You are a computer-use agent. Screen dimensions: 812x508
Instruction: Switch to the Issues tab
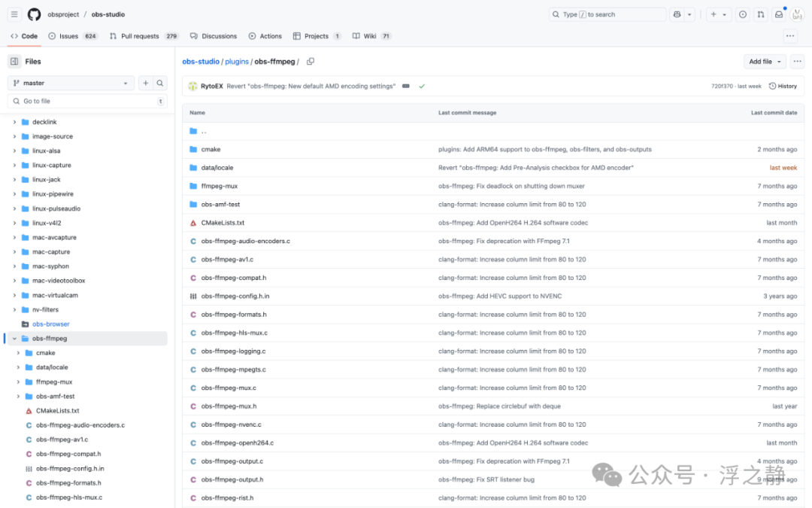pyautogui.click(x=72, y=36)
